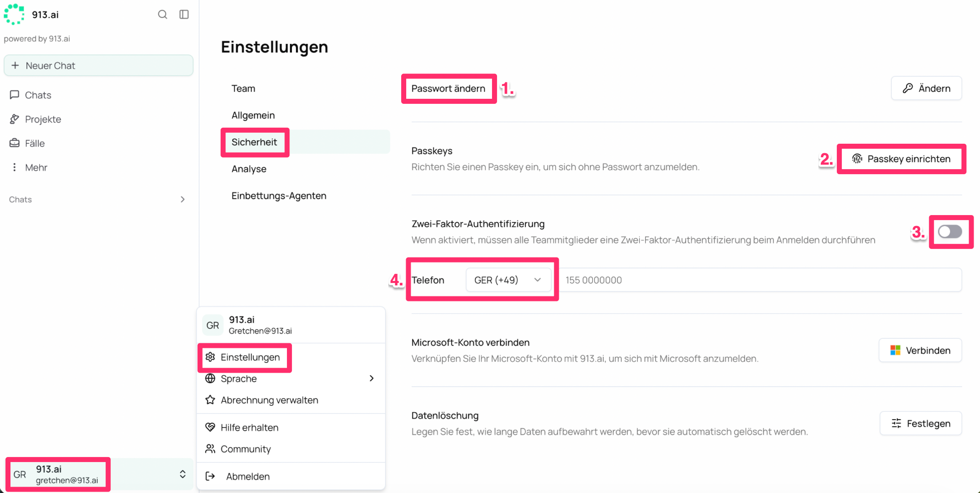The height and width of the screenshot is (493, 980).
Task: Choose Hilfe erhalten in the account menu
Action: pyautogui.click(x=291, y=428)
